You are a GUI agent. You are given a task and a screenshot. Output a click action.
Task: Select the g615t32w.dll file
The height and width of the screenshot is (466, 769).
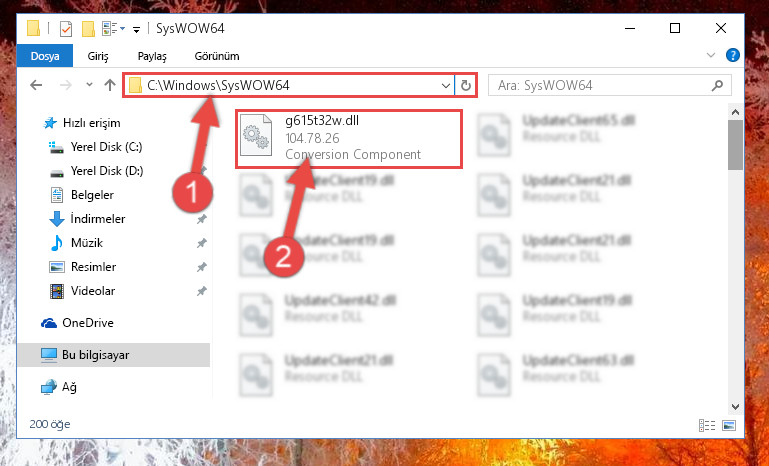[349, 139]
